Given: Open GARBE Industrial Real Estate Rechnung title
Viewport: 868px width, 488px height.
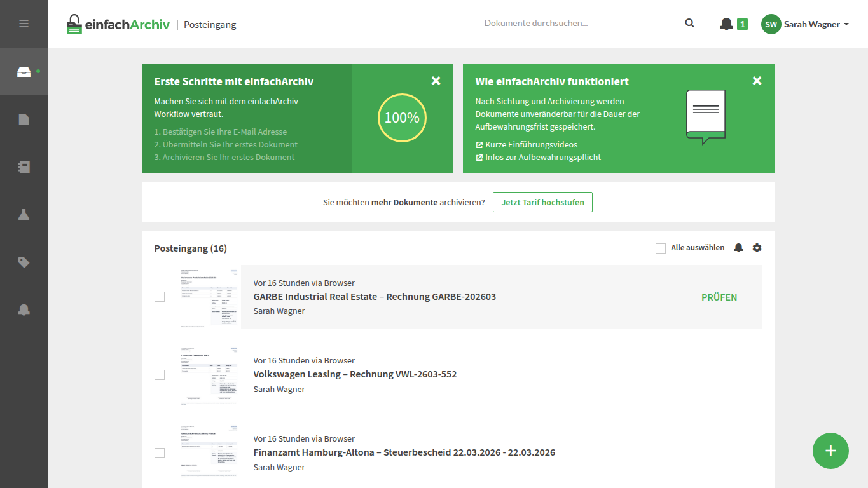Looking at the screenshot, I should (375, 297).
